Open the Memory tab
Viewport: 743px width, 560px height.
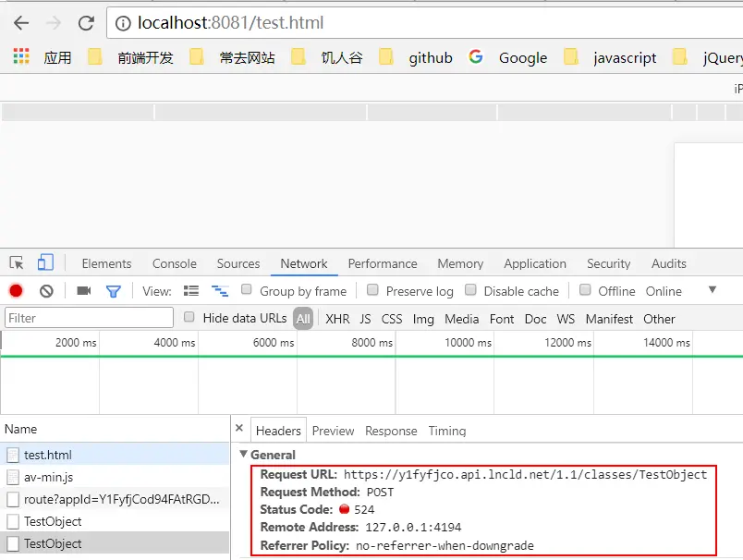pyautogui.click(x=460, y=263)
